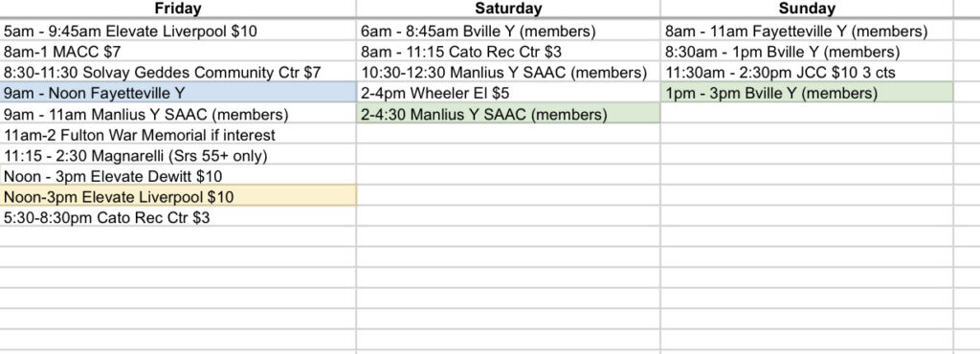Select the 11am-2 Fulton War Memorial cell

click(x=178, y=134)
